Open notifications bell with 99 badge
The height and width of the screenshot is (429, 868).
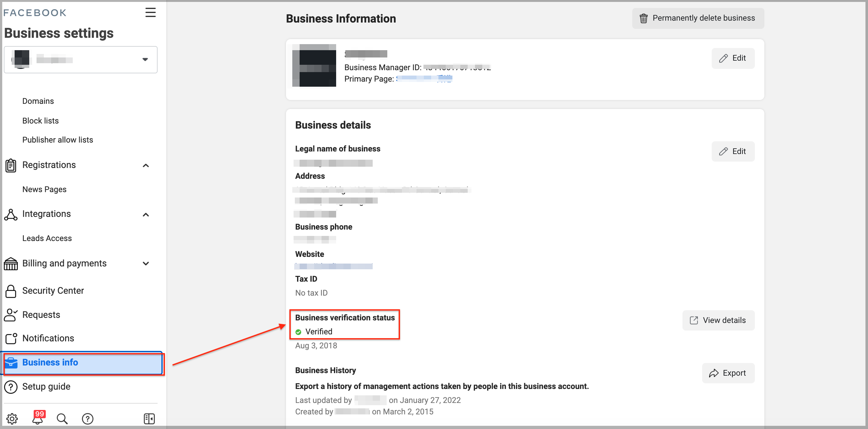pos(38,418)
